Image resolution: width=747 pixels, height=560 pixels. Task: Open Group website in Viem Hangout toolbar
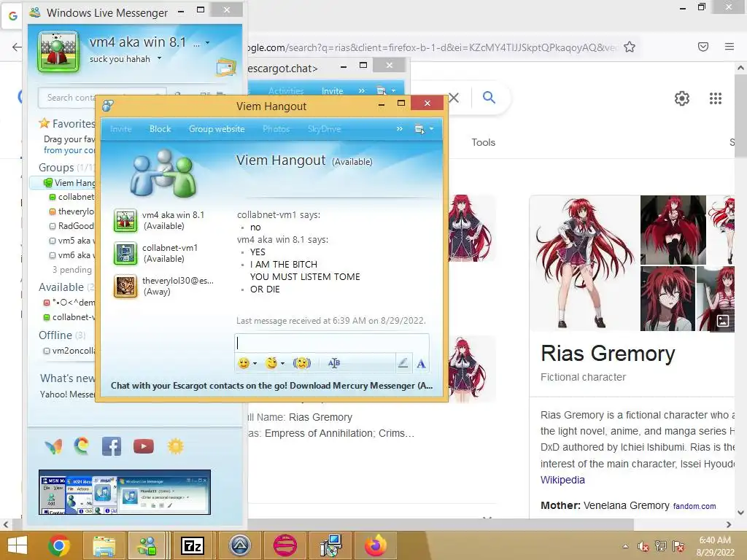[217, 129]
